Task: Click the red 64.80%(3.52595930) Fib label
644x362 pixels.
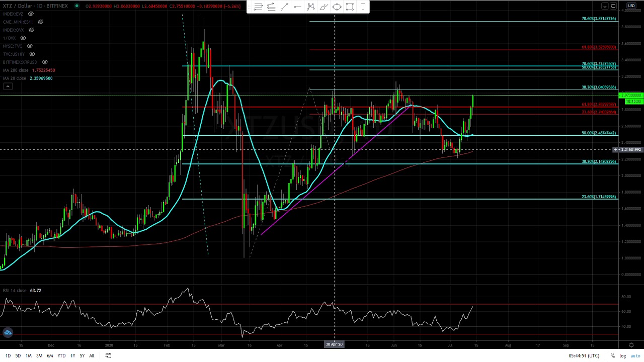Action: 599,47
